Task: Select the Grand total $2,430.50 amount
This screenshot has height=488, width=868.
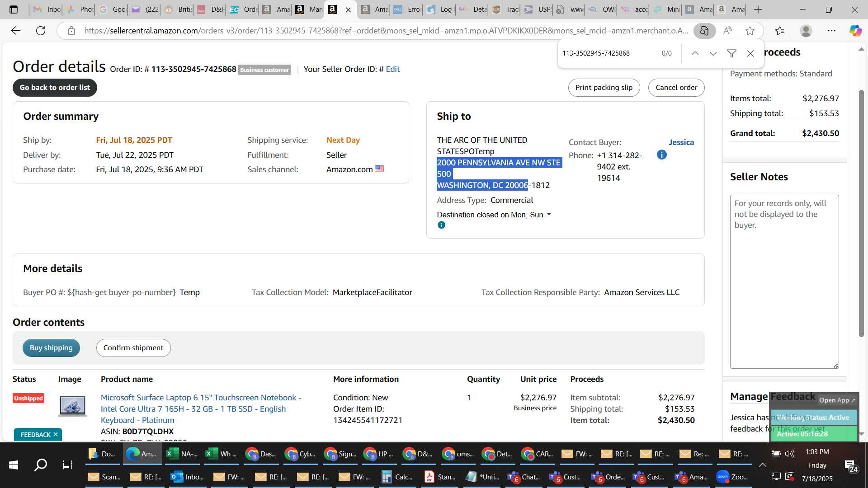Action: (820, 133)
